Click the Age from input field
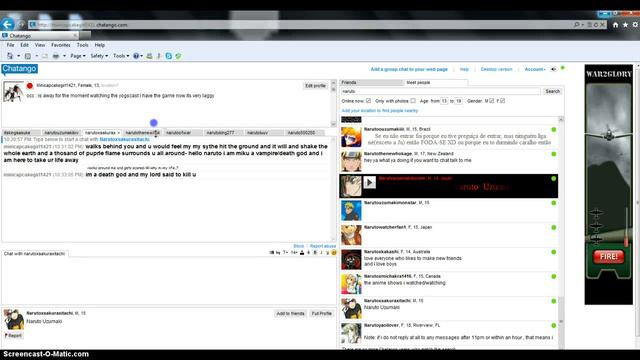 (x=444, y=101)
